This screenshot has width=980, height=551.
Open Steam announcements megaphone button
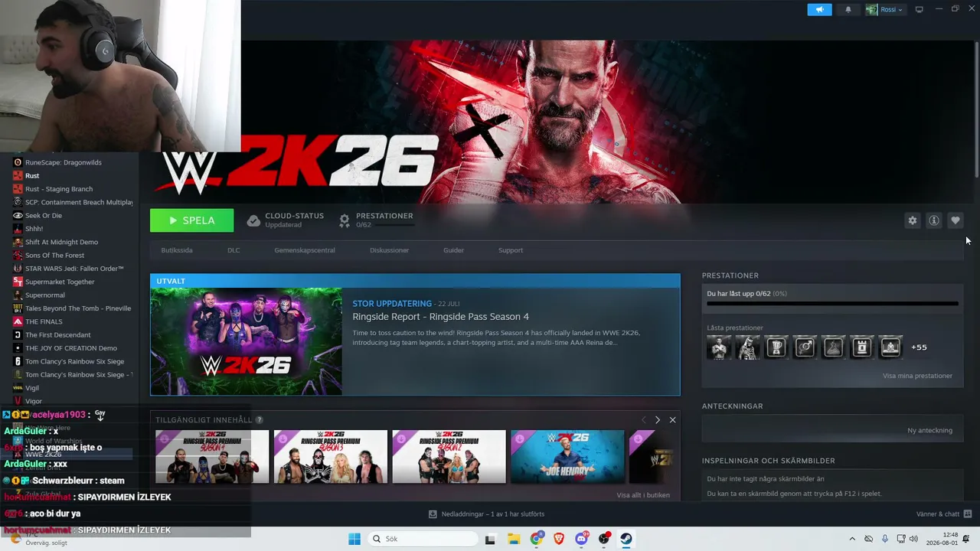(x=819, y=10)
